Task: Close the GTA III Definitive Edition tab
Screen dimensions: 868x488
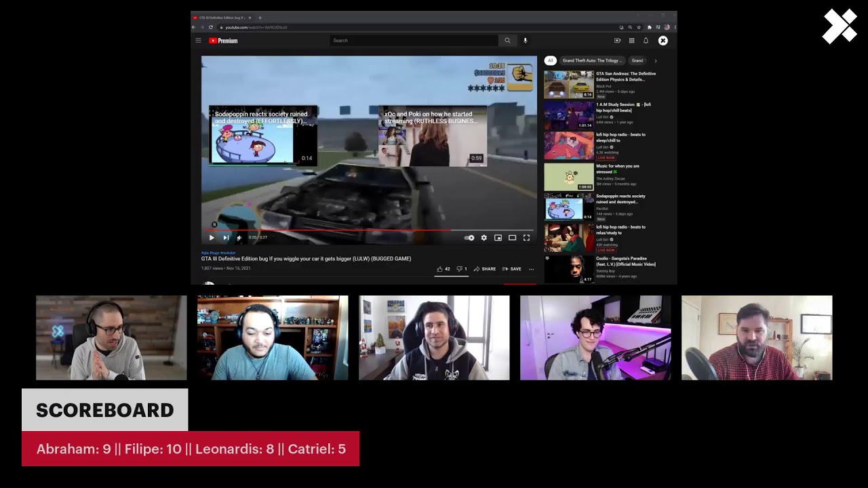Action: (250, 18)
